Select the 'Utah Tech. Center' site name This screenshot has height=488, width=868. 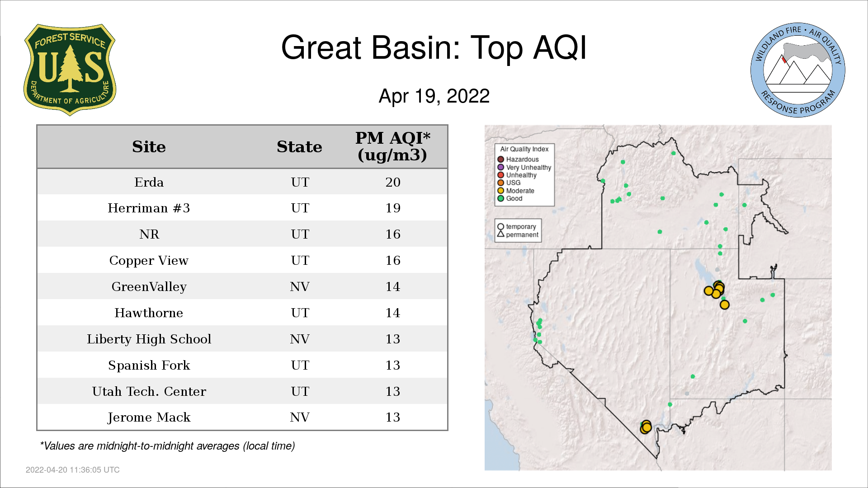pos(149,392)
